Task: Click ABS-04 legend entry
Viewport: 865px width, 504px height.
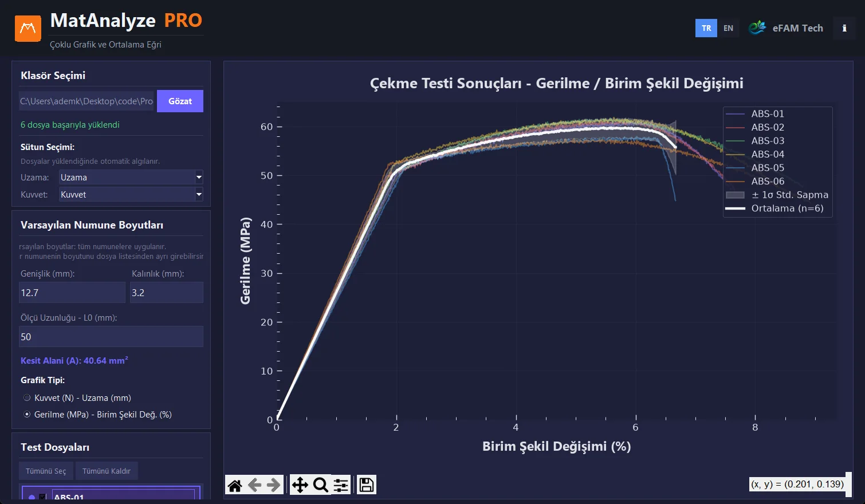Action: coord(755,154)
